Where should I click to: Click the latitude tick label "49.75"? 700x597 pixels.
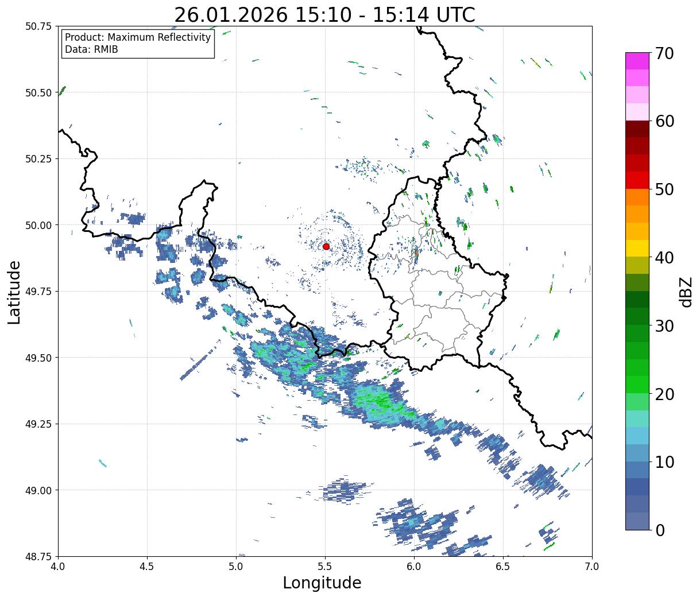38,292
